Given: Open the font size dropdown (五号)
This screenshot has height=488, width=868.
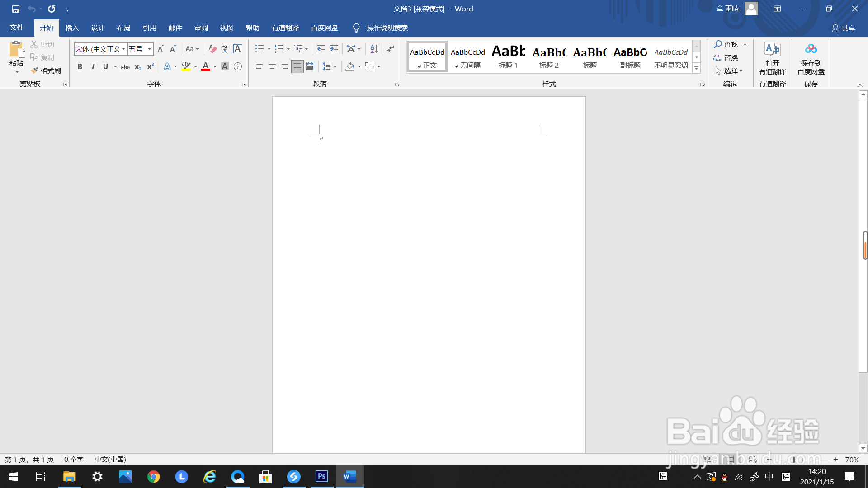Looking at the screenshot, I should (150, 49).
